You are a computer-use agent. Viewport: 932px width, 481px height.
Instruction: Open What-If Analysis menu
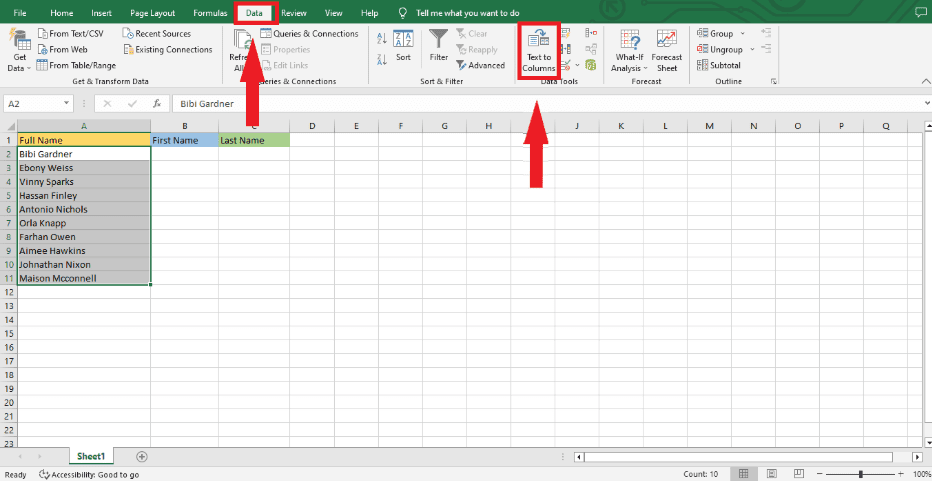tap(629, 51)
